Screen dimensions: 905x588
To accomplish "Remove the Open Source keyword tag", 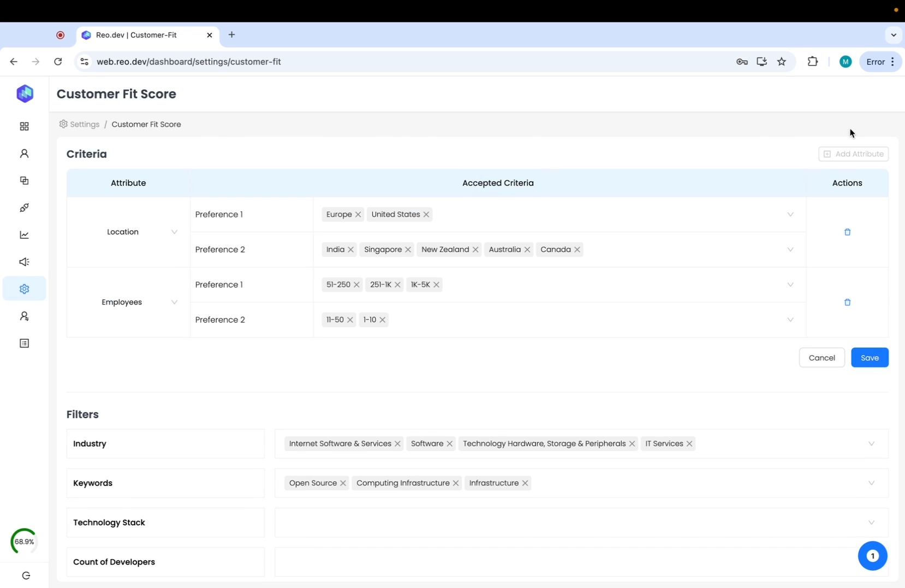I will coord(343,483).
